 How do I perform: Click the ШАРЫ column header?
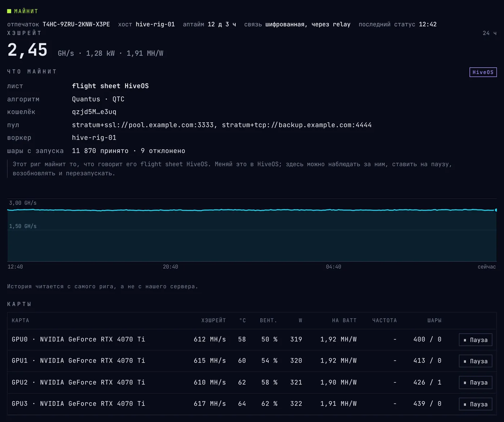[434, 320]
